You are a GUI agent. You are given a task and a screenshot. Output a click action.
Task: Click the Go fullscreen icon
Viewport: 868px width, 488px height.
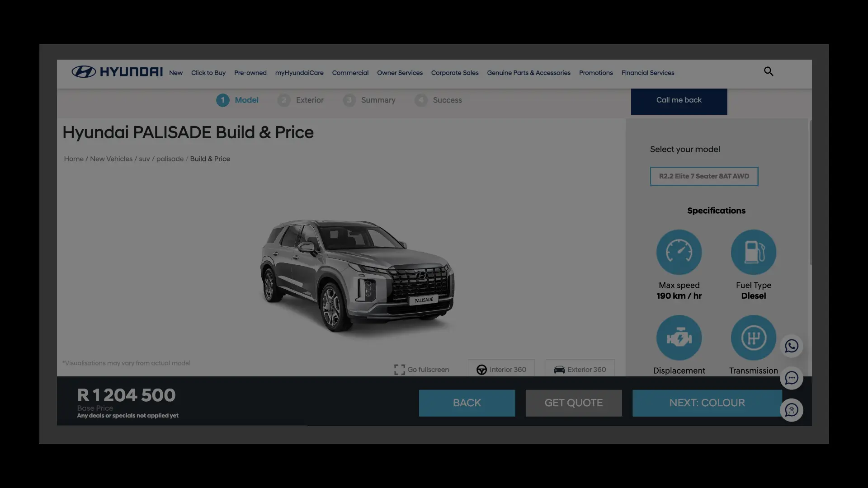400,370
